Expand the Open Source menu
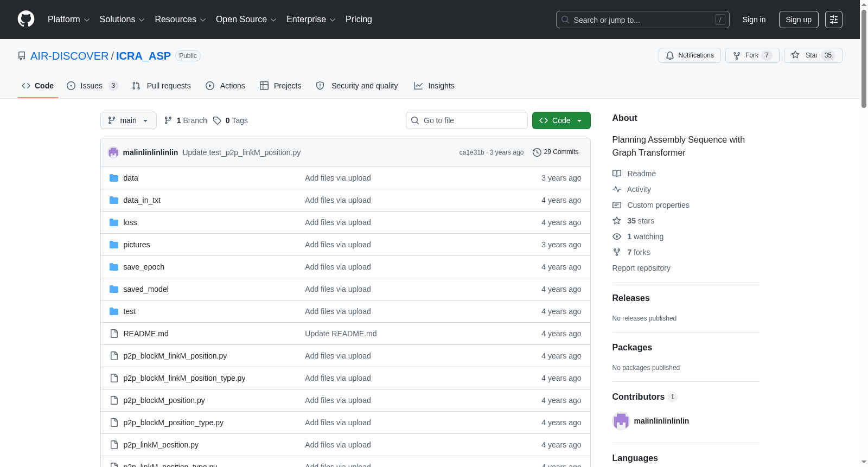 (246, 20)
